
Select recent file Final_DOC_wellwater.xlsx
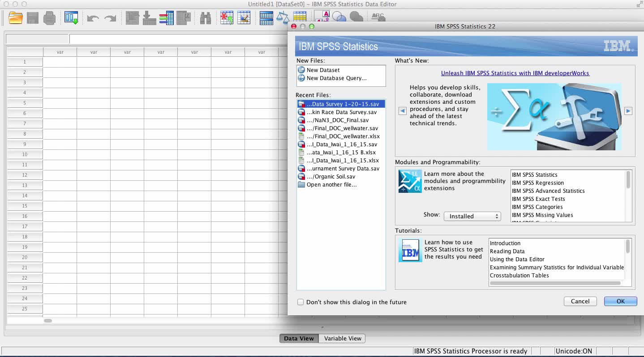coord(341,136)
